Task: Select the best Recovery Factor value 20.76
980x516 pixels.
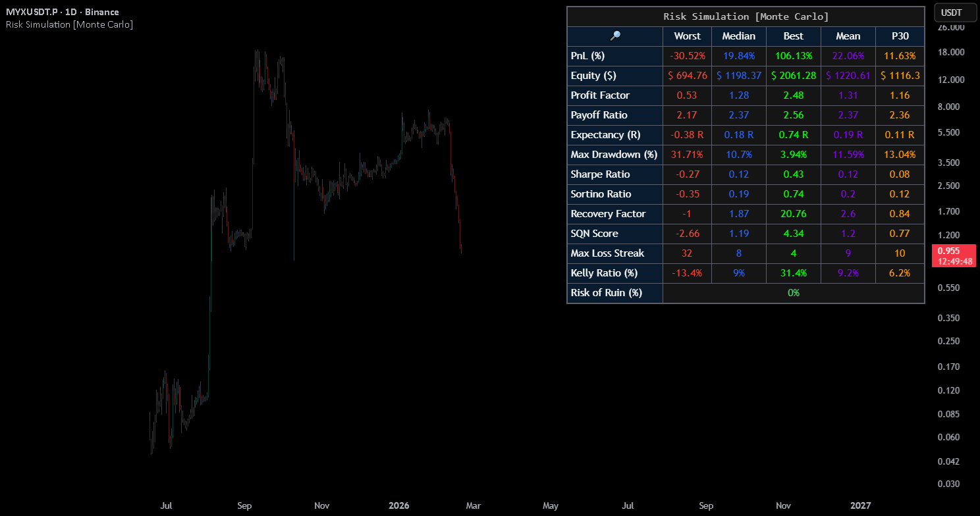Action: point(794,214)
